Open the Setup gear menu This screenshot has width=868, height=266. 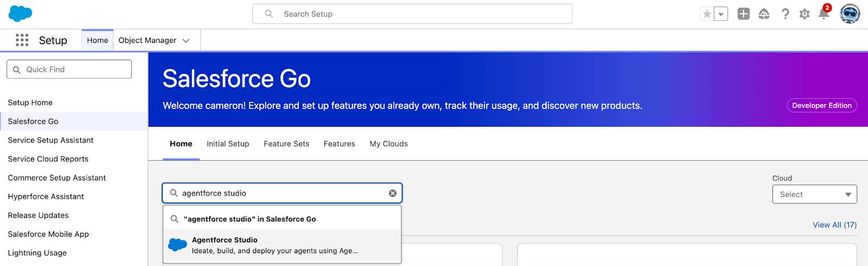click(805, 14)
